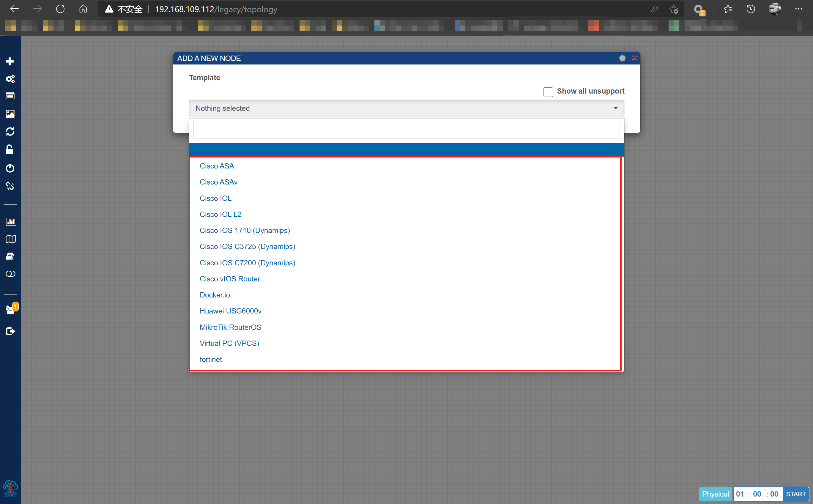Viewport: 813px width, 504px height.
Task: Click the broken-link icon in the sidebar
Action: [10, 186]
